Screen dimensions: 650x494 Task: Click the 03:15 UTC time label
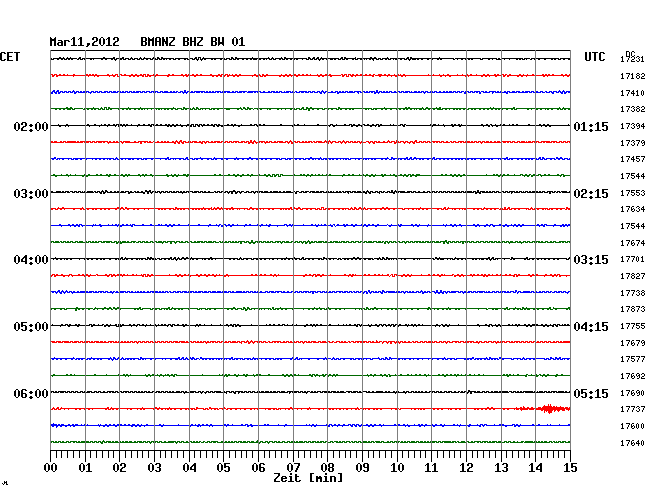[591, 260]
